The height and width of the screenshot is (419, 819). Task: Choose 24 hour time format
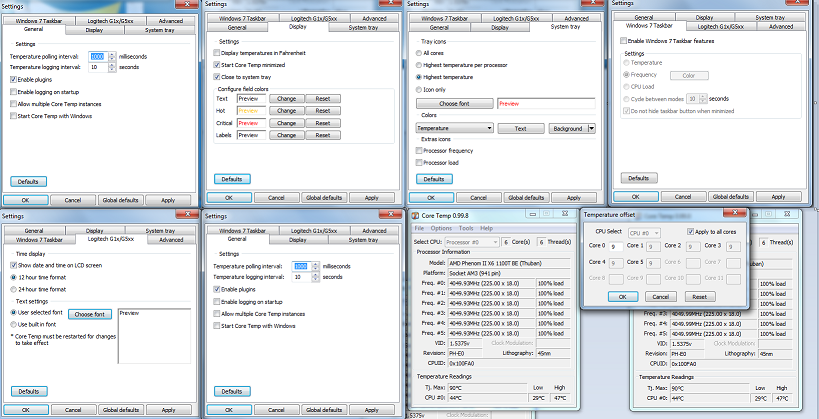pyautogui.click(x=11, y=288)
